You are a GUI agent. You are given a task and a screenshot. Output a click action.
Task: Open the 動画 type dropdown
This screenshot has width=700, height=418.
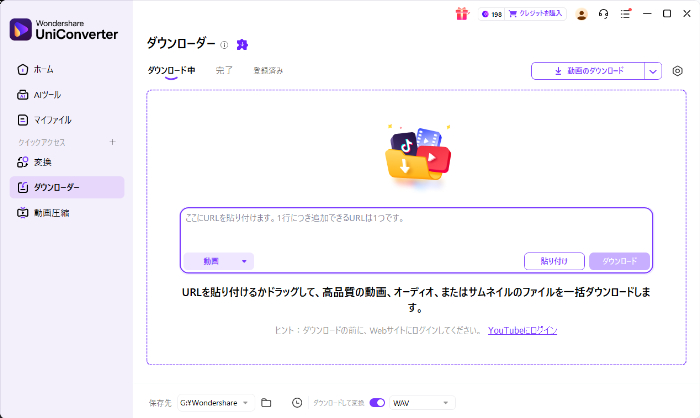[x=219, y=261]
